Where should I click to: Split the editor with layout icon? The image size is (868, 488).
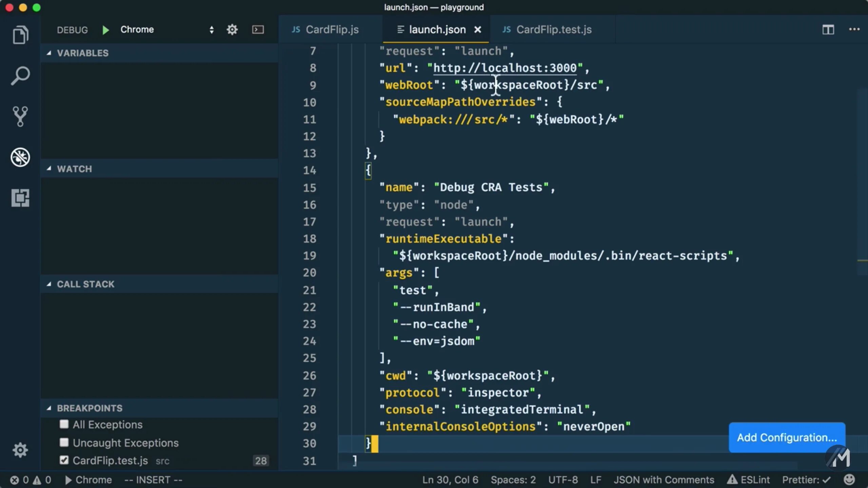point(828,30)
